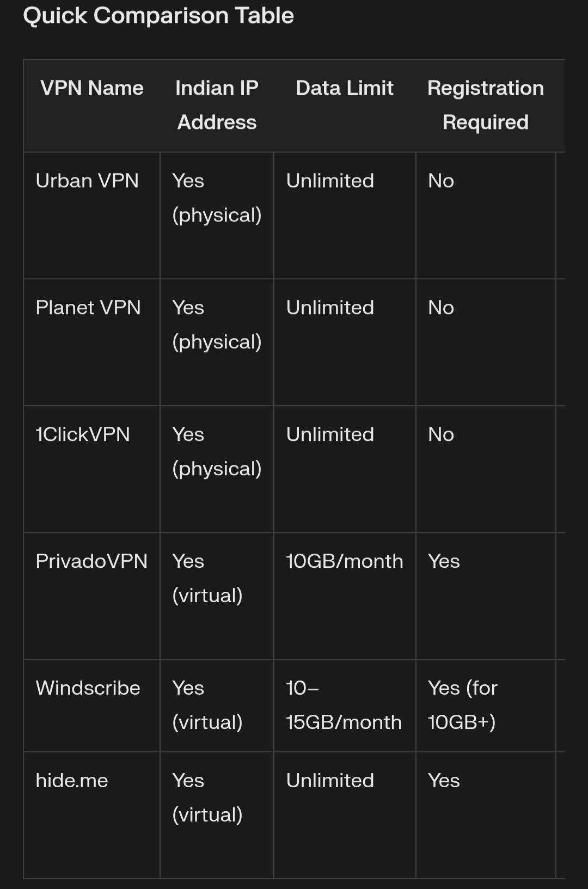Tap the VPN Name column header
Screen dimensions: 588x889
(92, 88)
